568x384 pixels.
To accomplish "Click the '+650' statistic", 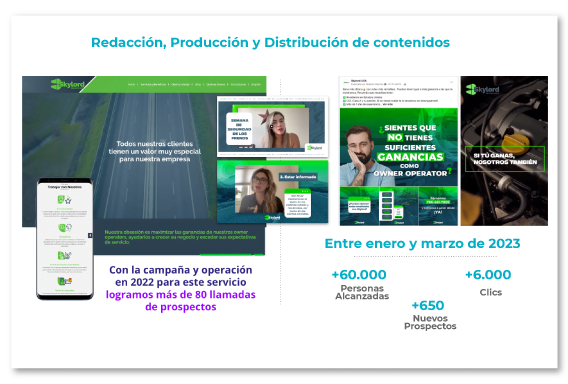I will pyautogui.click(x=428, y=305).
